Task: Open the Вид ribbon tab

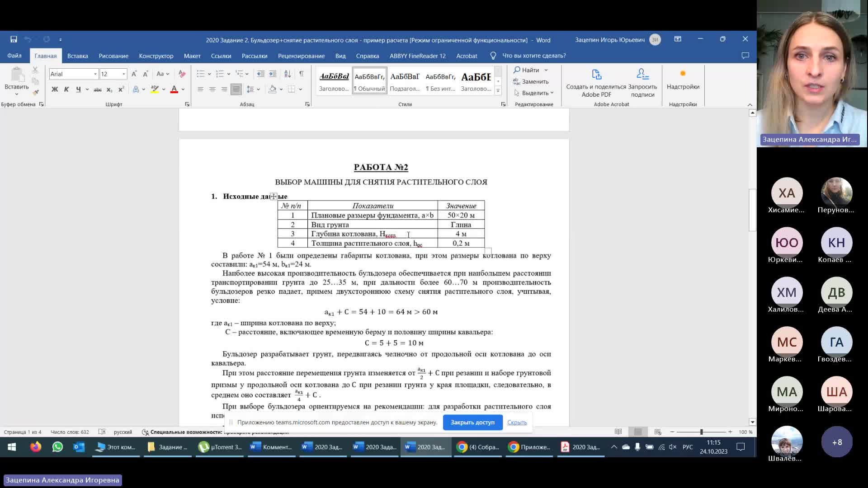Action: [x=340, y=56]
